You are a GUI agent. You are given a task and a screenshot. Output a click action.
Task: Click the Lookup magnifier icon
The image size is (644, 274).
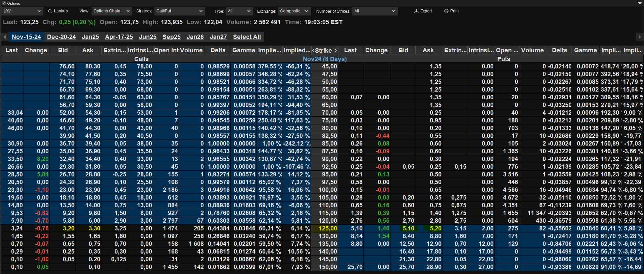click(50, 11)
